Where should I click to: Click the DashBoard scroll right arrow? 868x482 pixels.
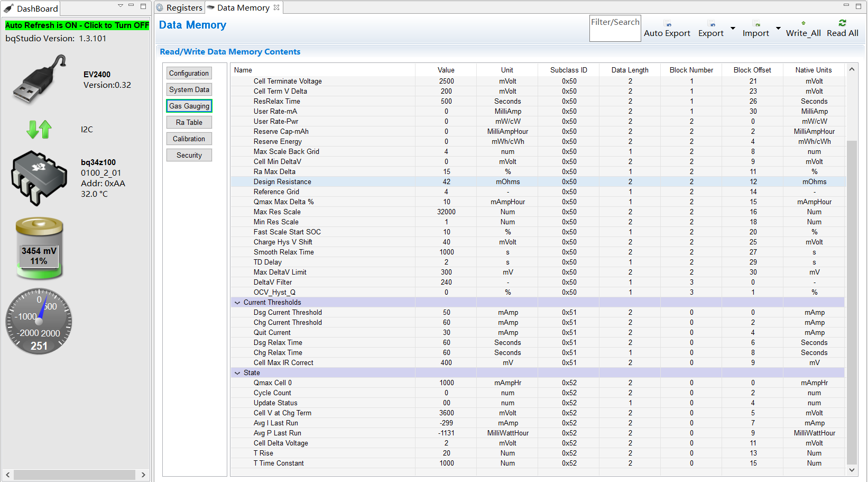pyautogui.click(x=143, y=475)
